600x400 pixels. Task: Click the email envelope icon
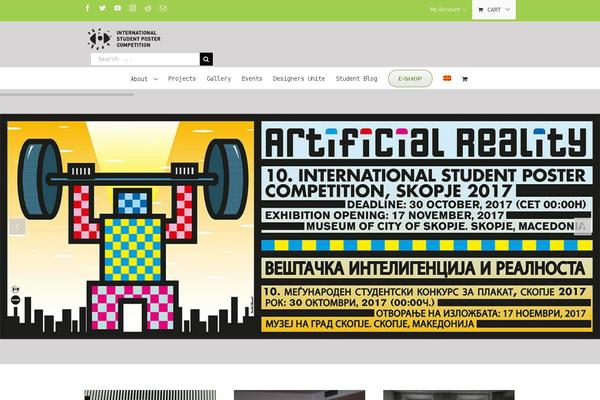pos(163,8)
